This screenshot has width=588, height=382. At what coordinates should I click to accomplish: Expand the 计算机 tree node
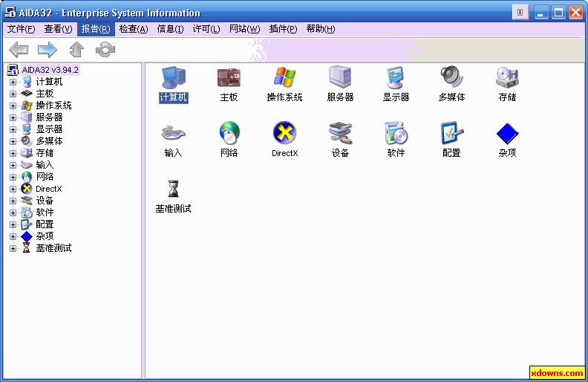pyautogui.click(x=13, y=82)
